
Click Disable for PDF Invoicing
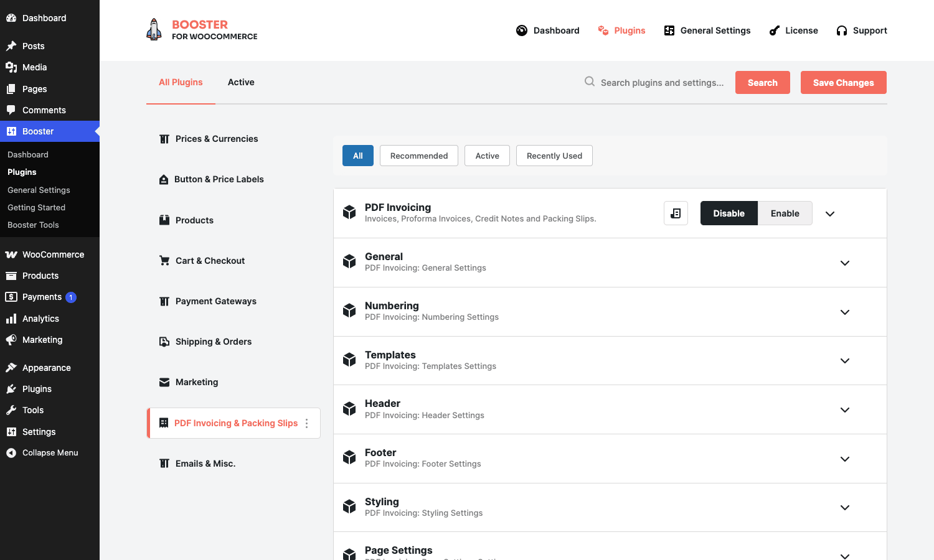[729, 213]
